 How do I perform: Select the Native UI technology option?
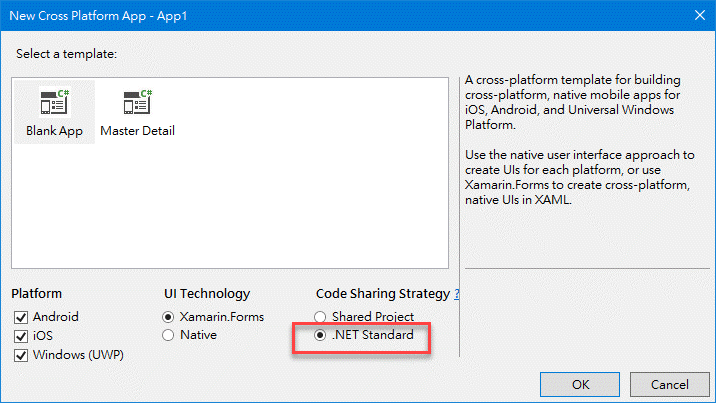[x=168, y=335]
